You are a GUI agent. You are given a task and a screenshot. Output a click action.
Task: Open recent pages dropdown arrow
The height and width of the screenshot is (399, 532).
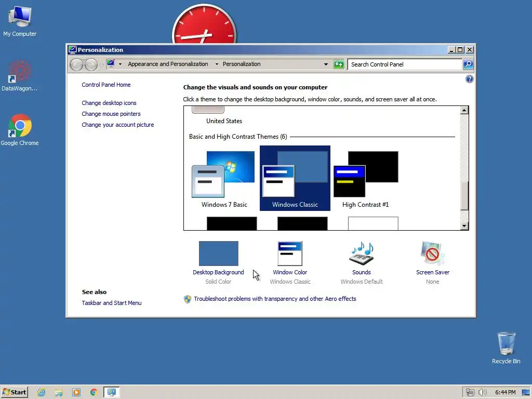click(101, 64)
